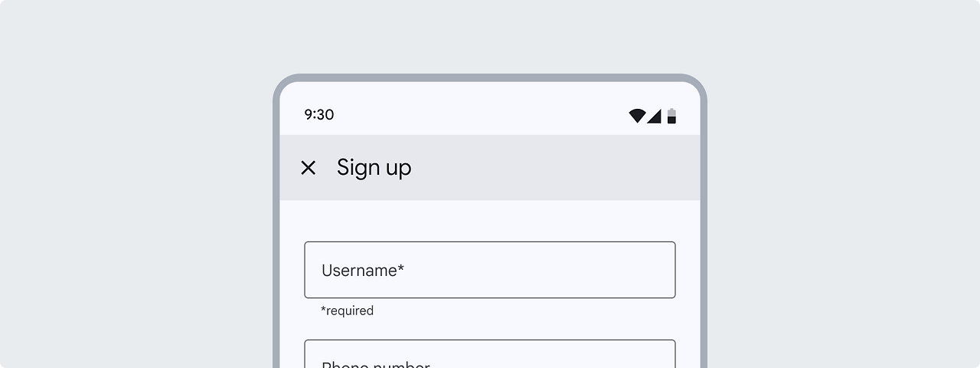Click empty middle of the status bar
Image resolution: width=980 pixels, height=368 pixels.
pos(482,115)
